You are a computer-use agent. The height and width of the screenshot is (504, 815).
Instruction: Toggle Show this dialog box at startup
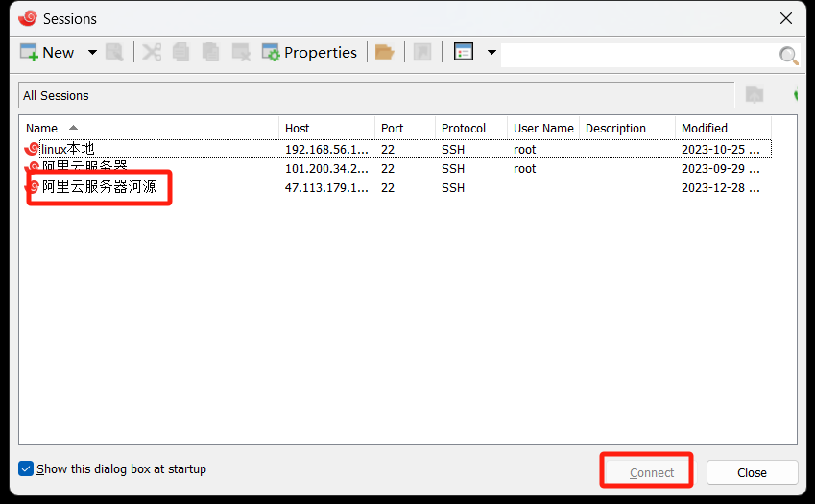click(26, 468)
